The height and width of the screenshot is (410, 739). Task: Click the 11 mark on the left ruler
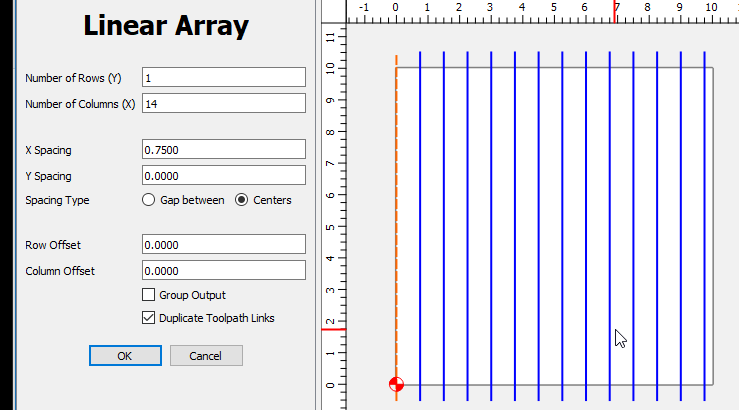pos(330,37)
